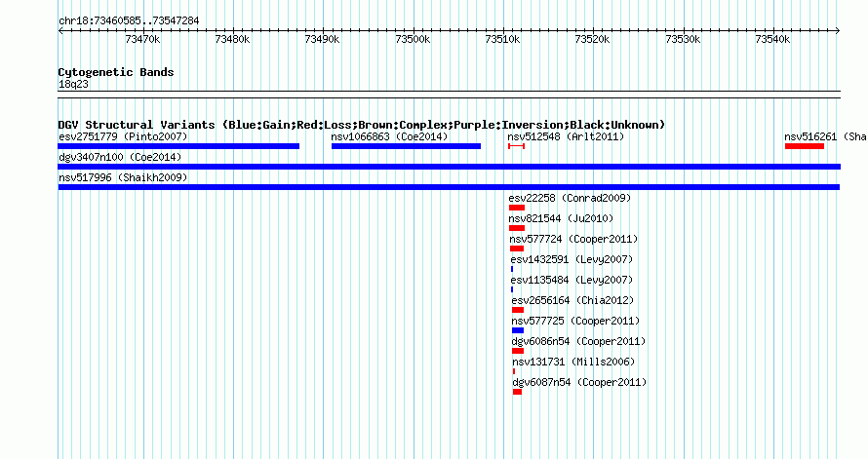This screenshot has height=459, width=868.
Task: Click the esv1135484 (Levy2007) label
Action: click(572, 280)
